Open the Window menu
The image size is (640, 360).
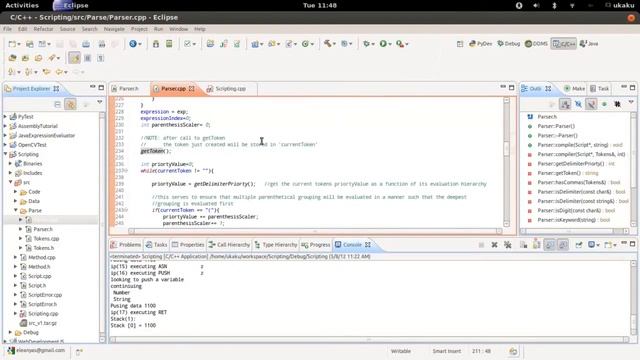pyautogui.click(x=178, y=29)
